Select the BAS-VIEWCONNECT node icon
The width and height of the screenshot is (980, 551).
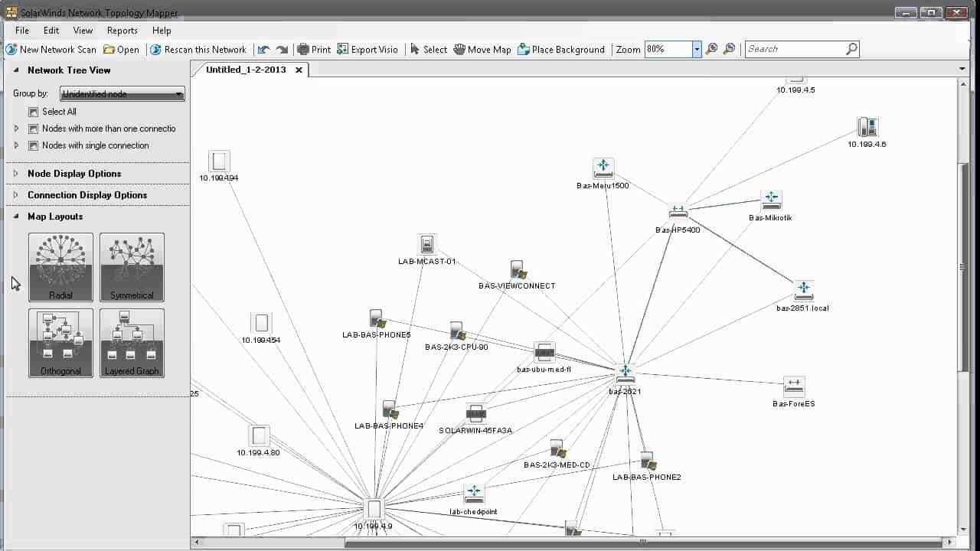pos(518,270)
